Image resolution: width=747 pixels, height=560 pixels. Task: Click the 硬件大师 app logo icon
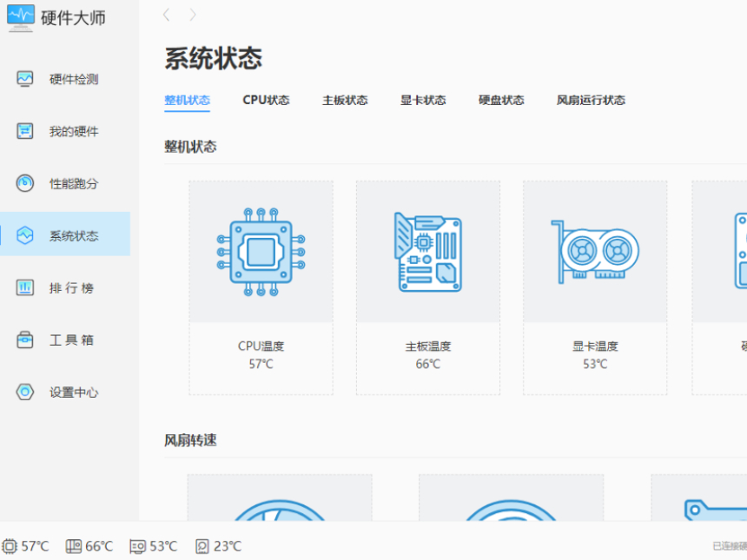tap(21, 18)
